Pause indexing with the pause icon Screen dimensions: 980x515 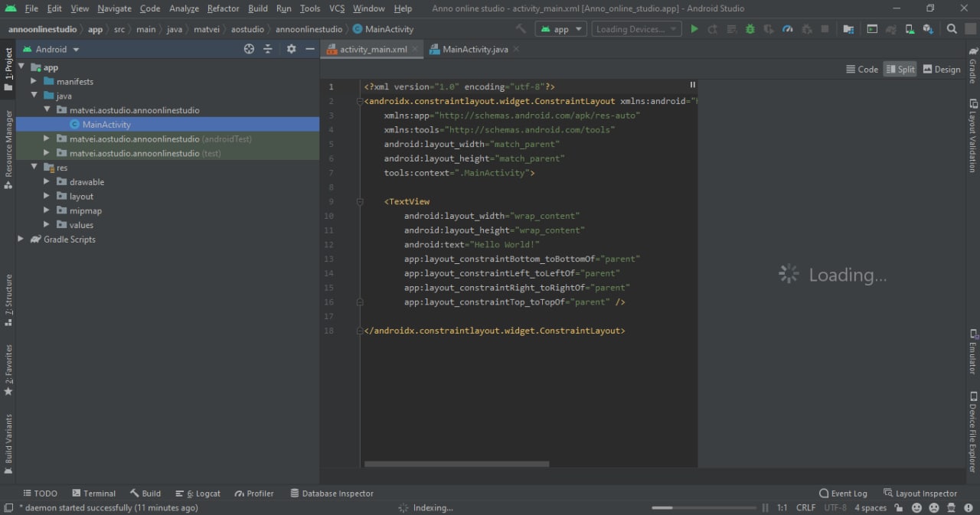tap(765, 507)
